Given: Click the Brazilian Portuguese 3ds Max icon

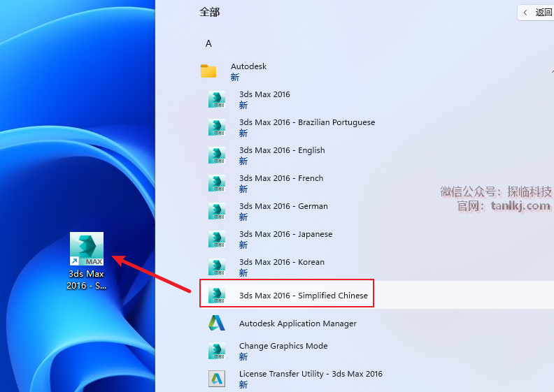Looking at the screenshot, I should [x=217, y=127].
